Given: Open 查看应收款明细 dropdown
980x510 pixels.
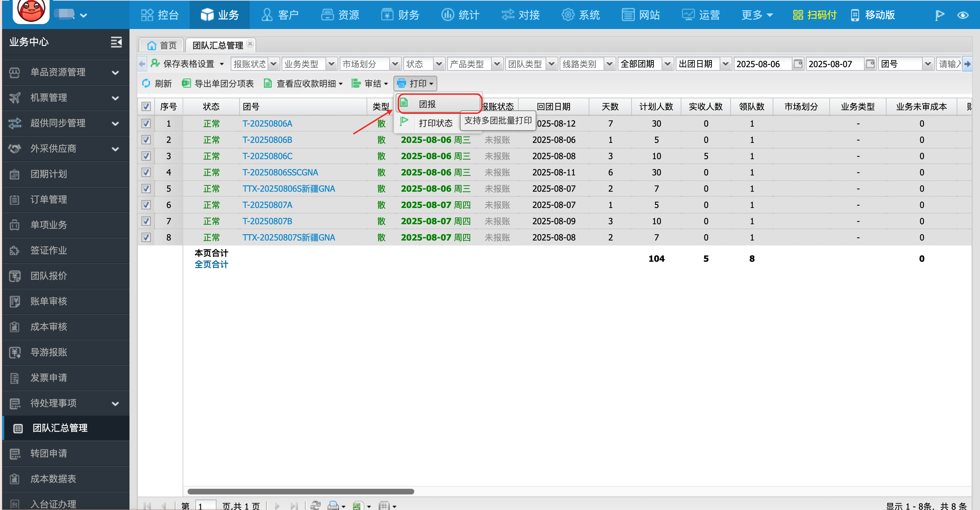Looking at the screenshot, I should pyautogui.click(x=303, y=83).
